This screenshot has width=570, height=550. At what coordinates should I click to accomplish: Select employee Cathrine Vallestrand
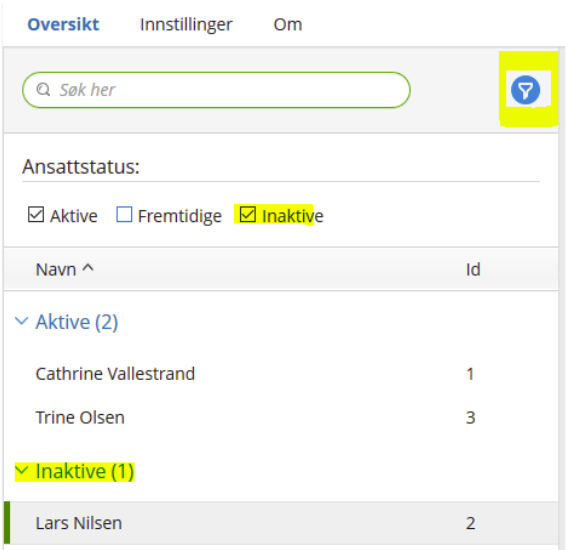coord(281,374)
